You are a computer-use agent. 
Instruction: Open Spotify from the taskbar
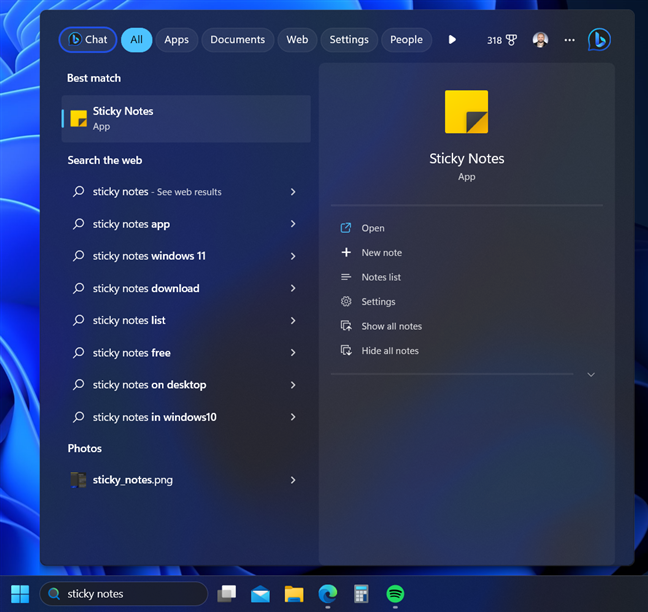(395, 594)
